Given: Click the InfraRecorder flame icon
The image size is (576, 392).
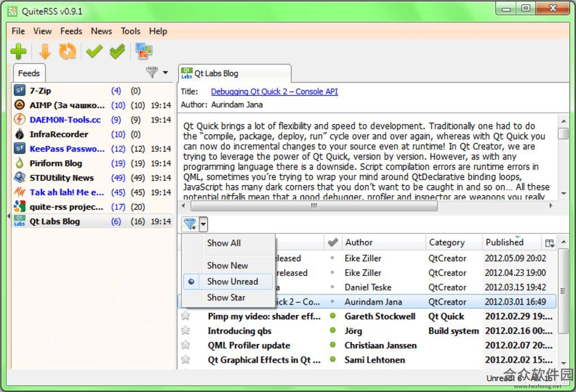Looking at the screenshot, I should [x=19, y=134].
